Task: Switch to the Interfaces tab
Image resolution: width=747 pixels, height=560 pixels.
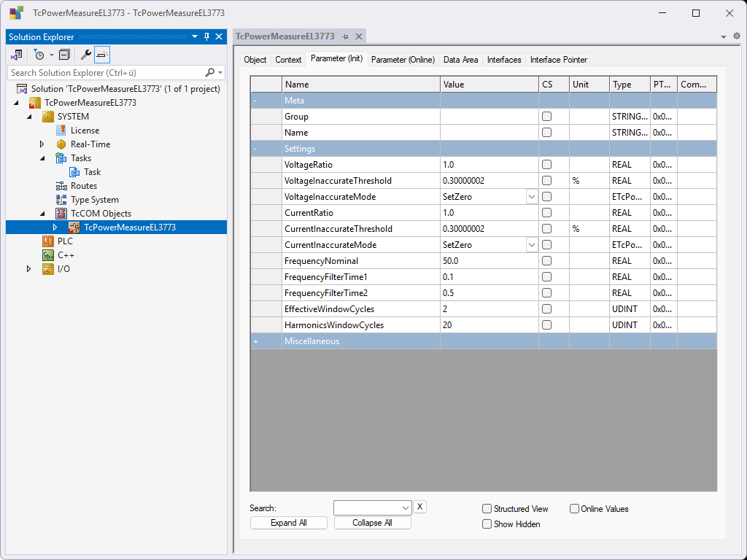Action: pyautogui.click(x=504, y=60)
